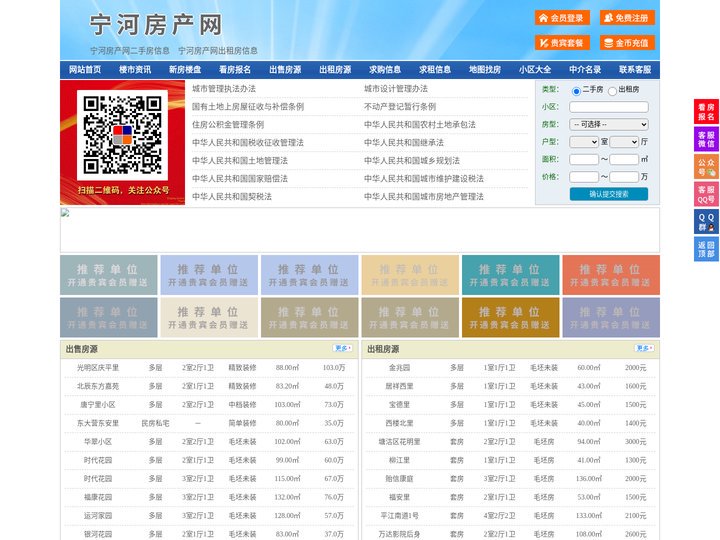Click the 确认提交搜索 search button
The image size is (720, 540).
pos(609,194)
